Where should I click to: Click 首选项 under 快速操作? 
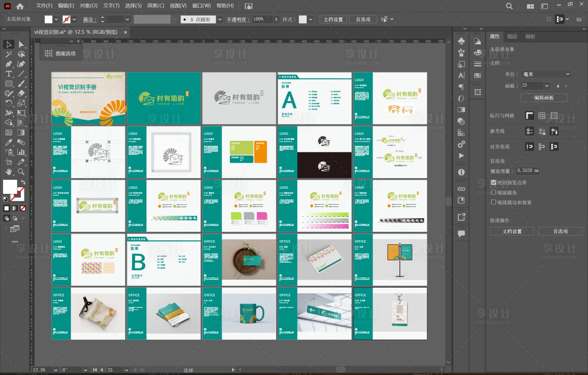click(x=560, y=231)
